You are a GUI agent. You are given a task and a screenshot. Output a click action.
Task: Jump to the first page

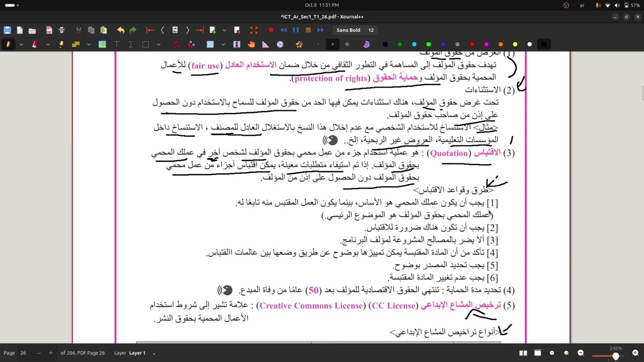tap(150, 30)
